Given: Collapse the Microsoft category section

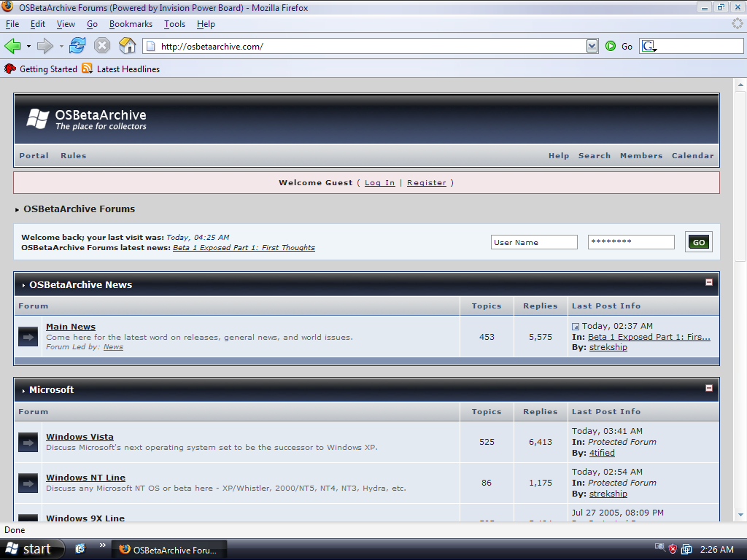Looking at the screenshot, I should click(708, 388).
